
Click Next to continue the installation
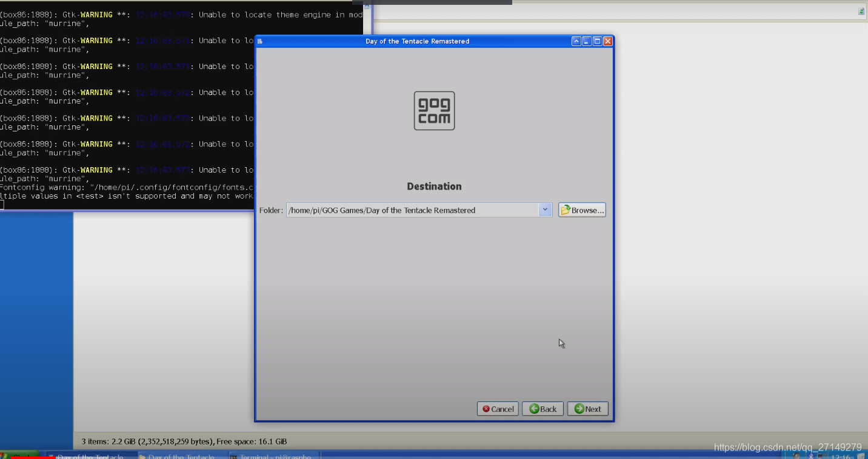click(587, 409)
